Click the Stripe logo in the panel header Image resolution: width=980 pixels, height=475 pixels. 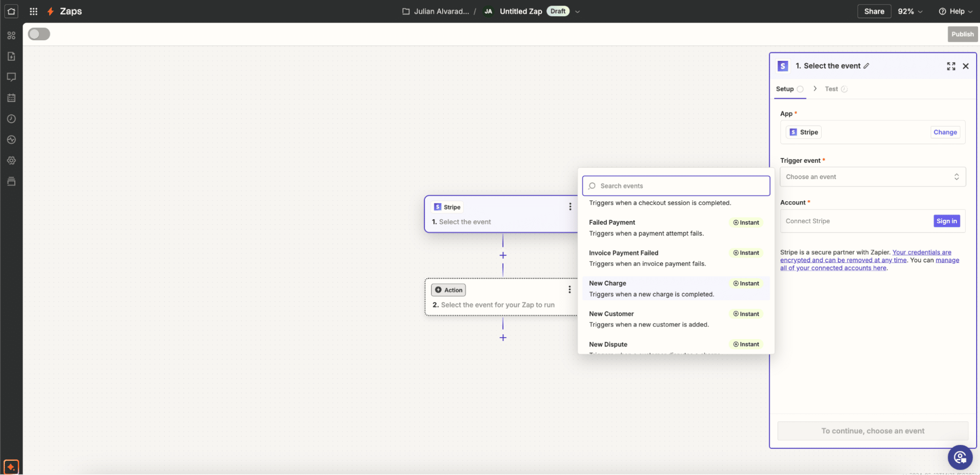(783, 66)
